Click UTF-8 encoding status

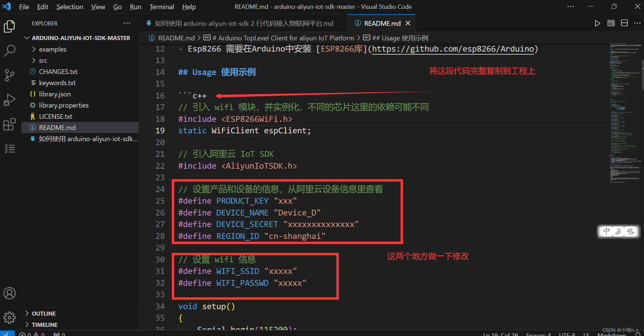[567, 334]
